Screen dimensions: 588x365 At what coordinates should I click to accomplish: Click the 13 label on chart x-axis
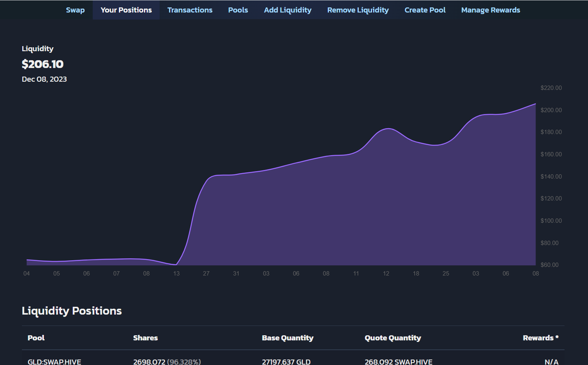click(176, 274)
